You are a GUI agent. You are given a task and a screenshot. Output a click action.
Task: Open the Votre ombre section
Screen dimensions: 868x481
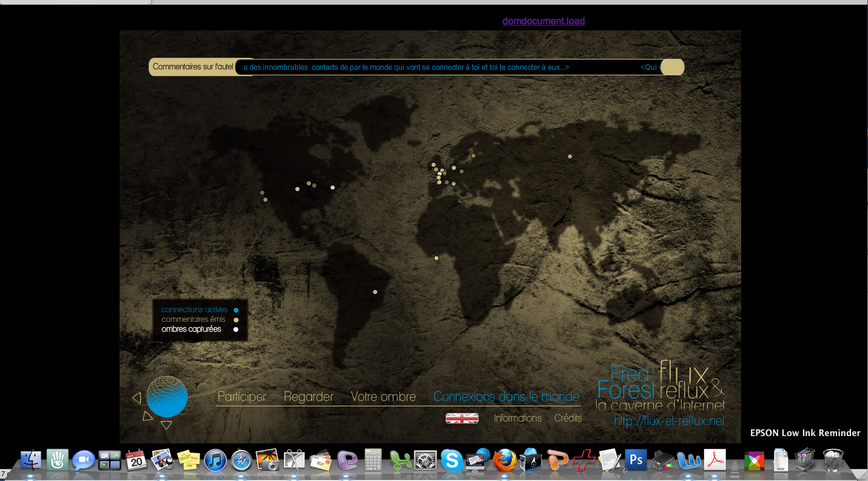click(x=383, y=397)
